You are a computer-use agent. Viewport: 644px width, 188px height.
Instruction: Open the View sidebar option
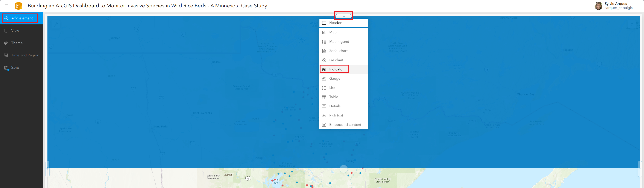coord(21,30)
